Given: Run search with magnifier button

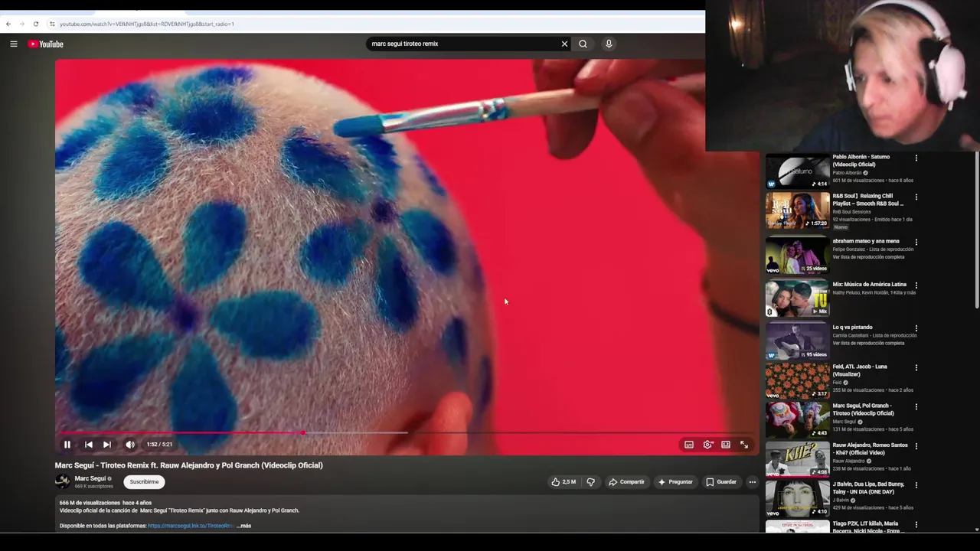Looking at the screenshot, I should (x=583, y=44).
